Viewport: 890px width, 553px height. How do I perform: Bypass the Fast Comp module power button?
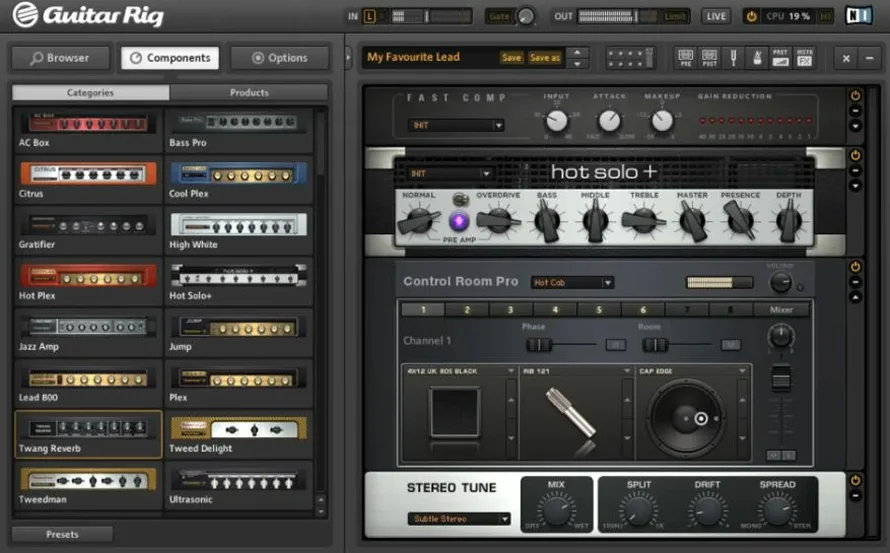click(855, 97)
